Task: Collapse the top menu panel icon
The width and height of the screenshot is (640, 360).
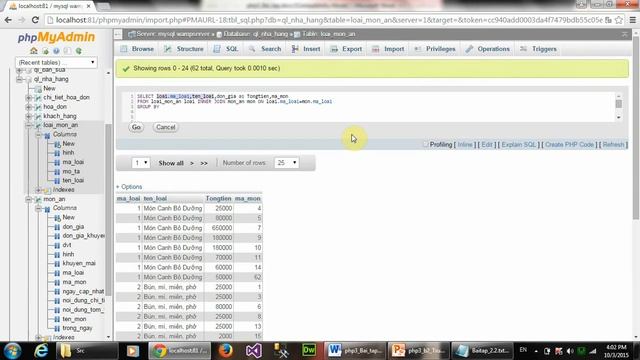Action: (624, 34)
